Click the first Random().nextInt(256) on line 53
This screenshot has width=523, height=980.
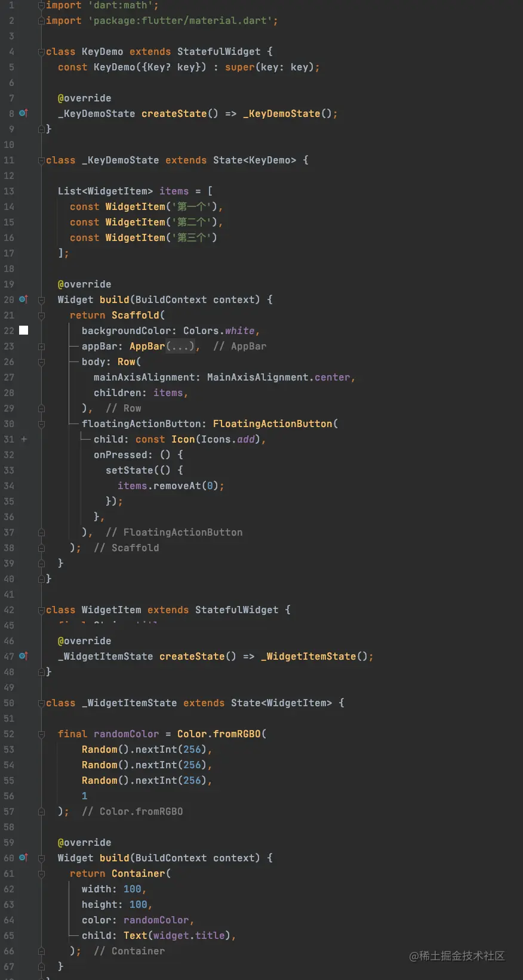tap(144, 749)
